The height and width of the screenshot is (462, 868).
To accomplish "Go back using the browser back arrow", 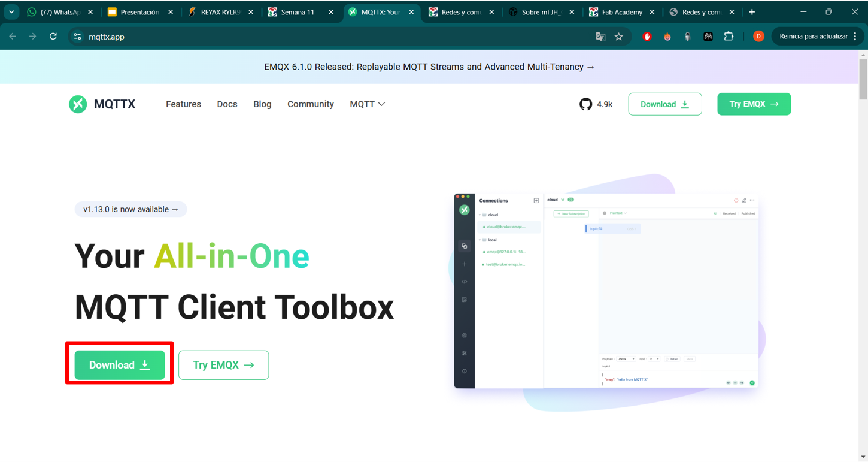I will pyautogui.click(x=13, y=37).
